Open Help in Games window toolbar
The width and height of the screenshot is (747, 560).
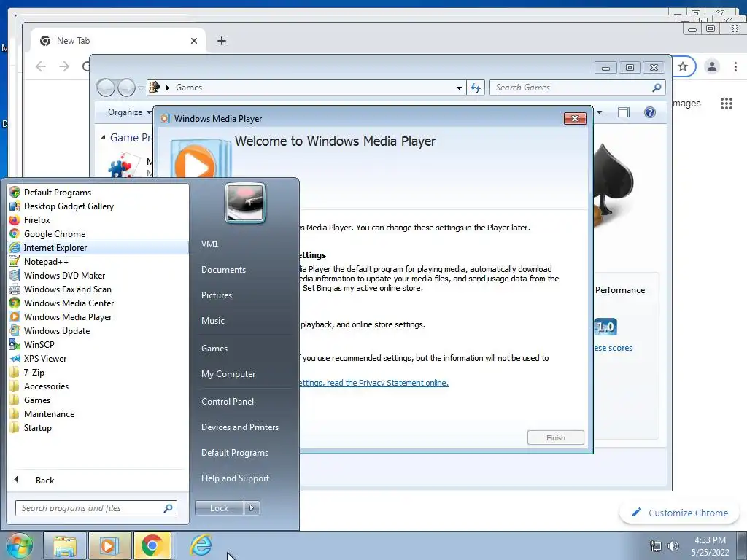point(650,112)
